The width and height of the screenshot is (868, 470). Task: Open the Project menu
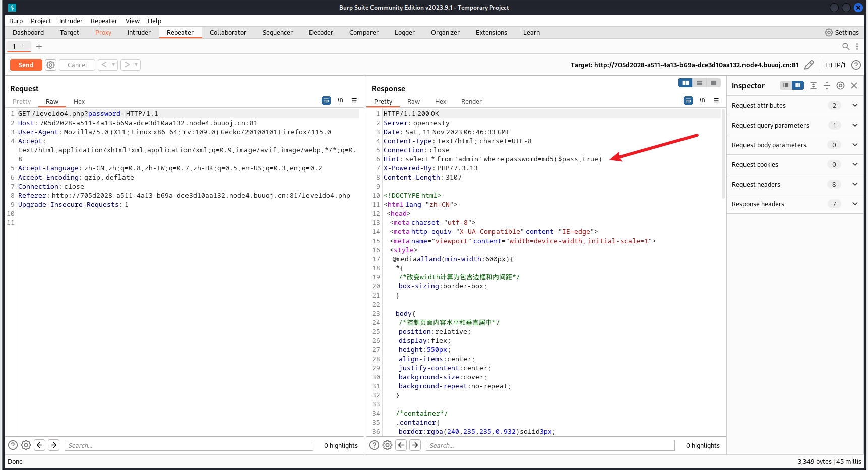(41, 21)
